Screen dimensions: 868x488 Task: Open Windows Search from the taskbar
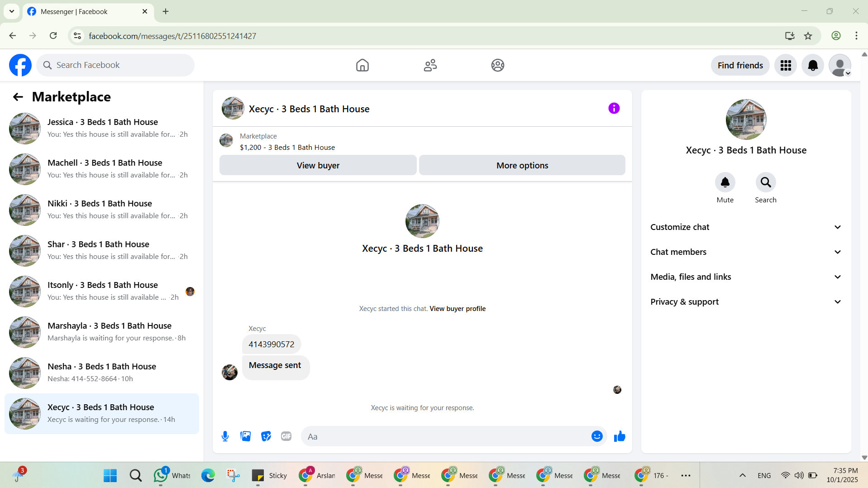coord(136,475)
